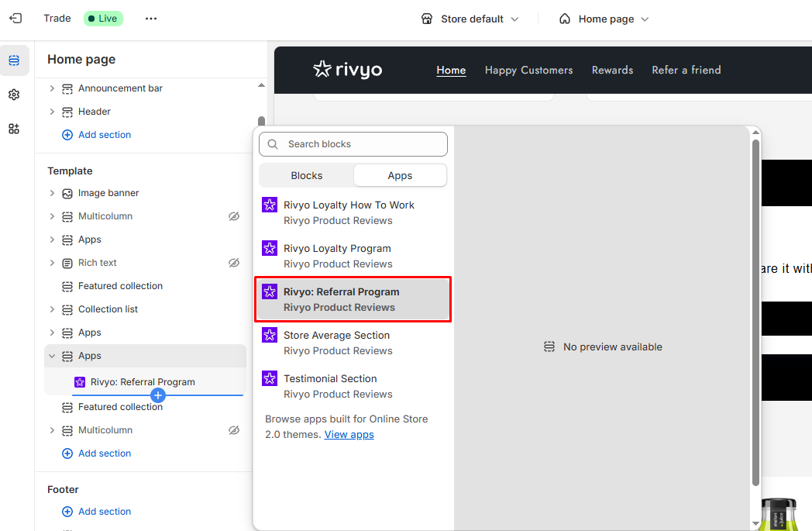Click the blue plus add-block handle

click(158, 395)
